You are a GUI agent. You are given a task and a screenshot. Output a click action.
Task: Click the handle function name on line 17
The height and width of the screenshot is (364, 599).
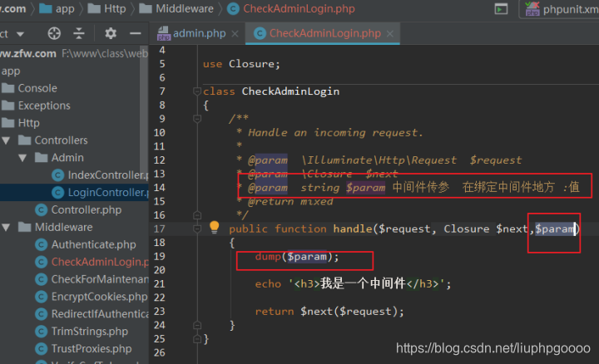click(x=353, y=229)
